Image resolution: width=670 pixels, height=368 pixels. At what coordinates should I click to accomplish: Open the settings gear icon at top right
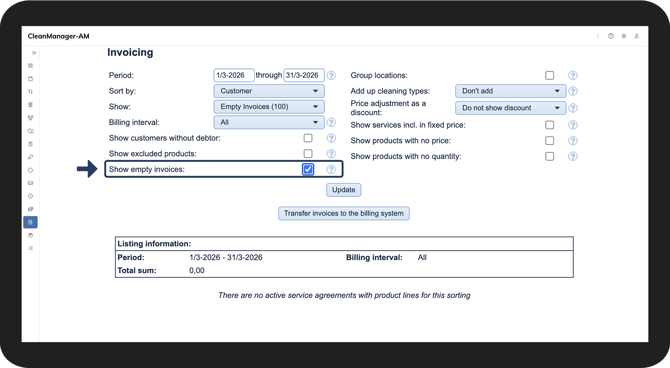coord(624,36)
